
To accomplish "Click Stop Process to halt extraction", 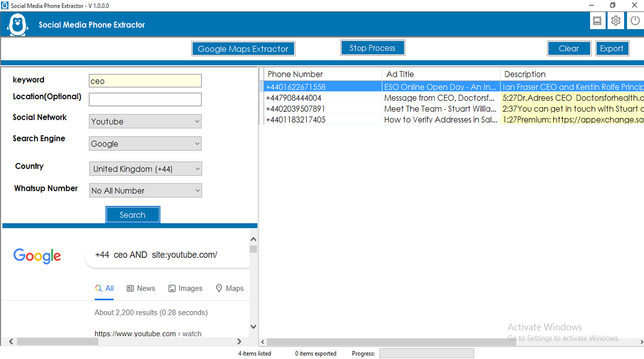I will click(372, 47).
